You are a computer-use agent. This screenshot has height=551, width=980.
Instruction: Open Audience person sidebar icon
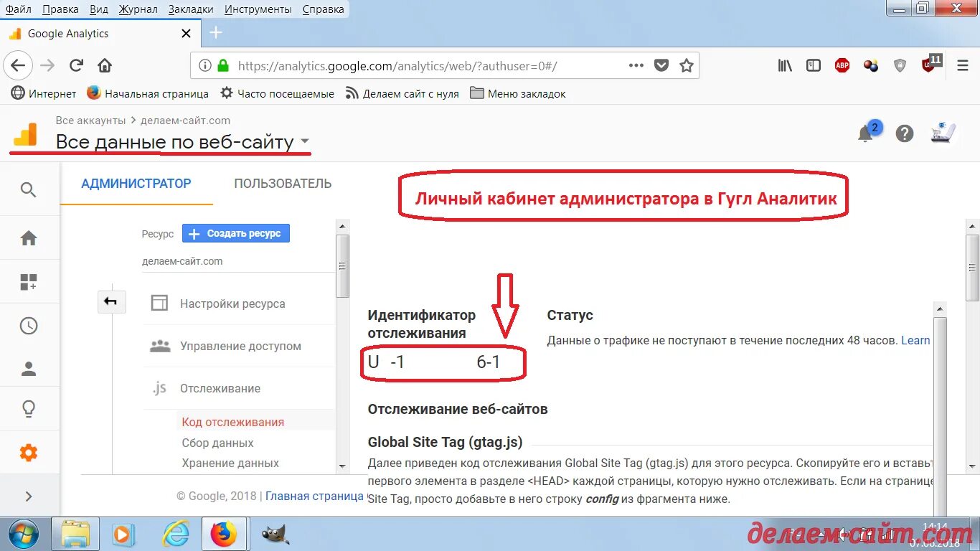[x=29, y=369]
